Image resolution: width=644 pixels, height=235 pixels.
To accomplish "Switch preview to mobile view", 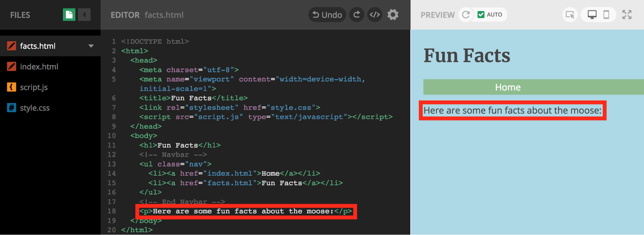I will click(606, 15).
